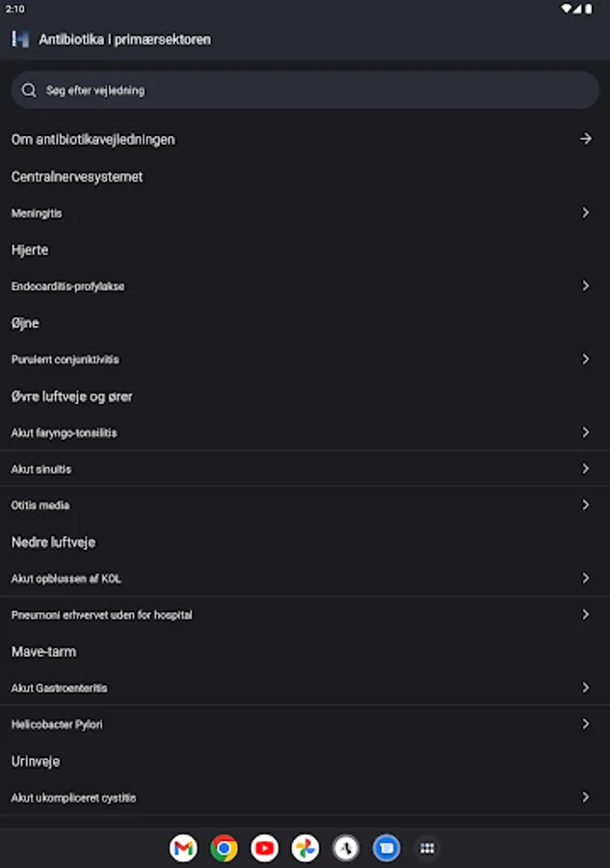
Task: Tap the app logo in the header
Action: 20,40
